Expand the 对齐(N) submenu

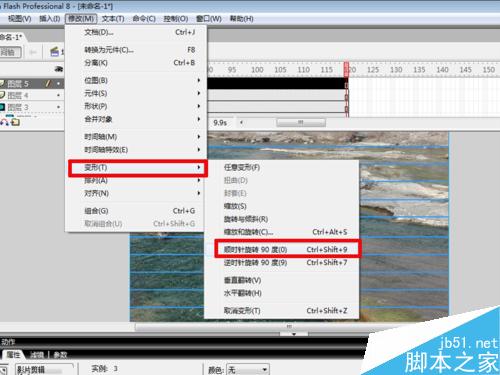coord(199,193)
